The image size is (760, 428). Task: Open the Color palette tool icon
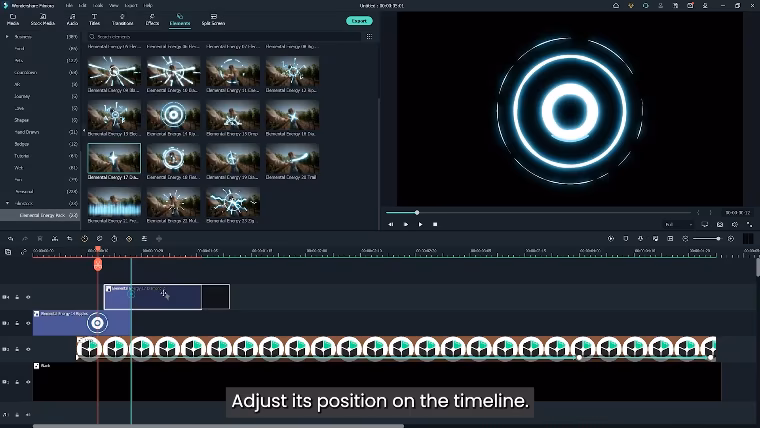(99, 238)
